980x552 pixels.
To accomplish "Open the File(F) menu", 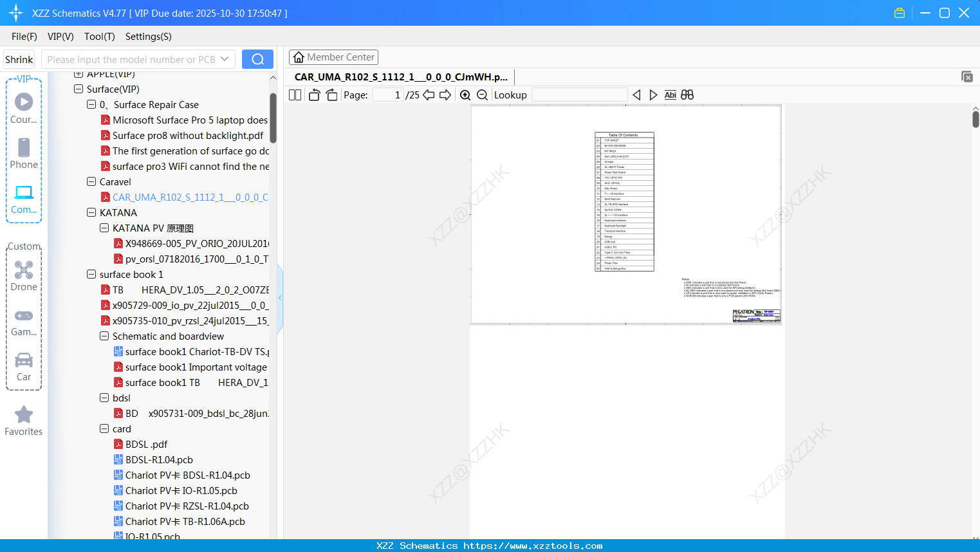I will click(x=24, y=37).
